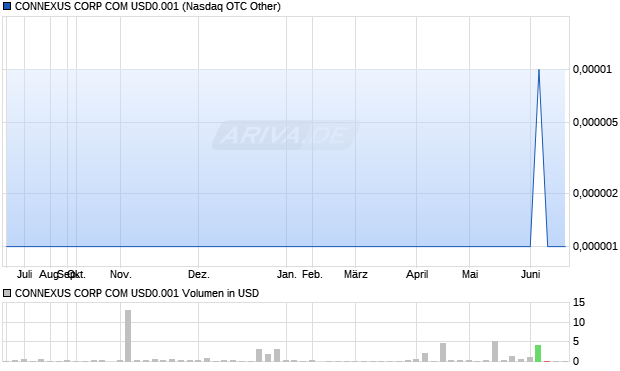Click the tall gray volume bar in late April
Image resolution: width=620 pixels, height=371 pixels.
[443, 352]
